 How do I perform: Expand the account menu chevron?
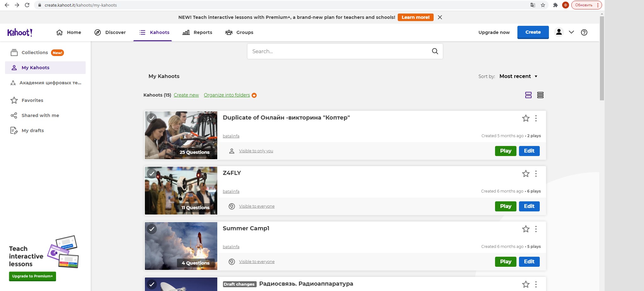tap(571, 32)
